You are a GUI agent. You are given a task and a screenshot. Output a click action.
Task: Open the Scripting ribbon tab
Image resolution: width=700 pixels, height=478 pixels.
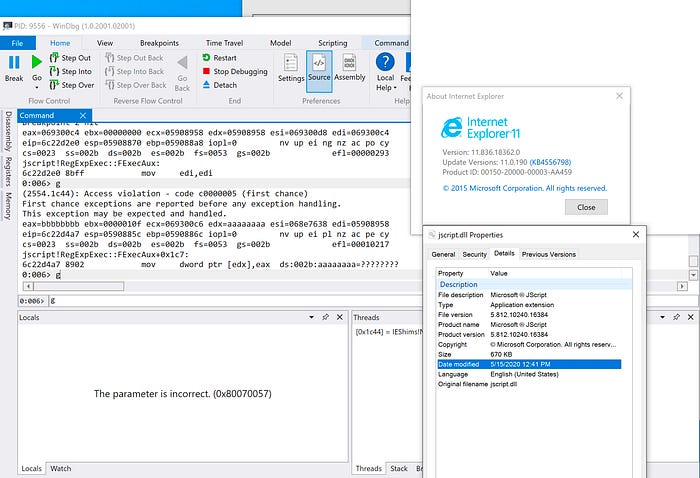[333, 43]
